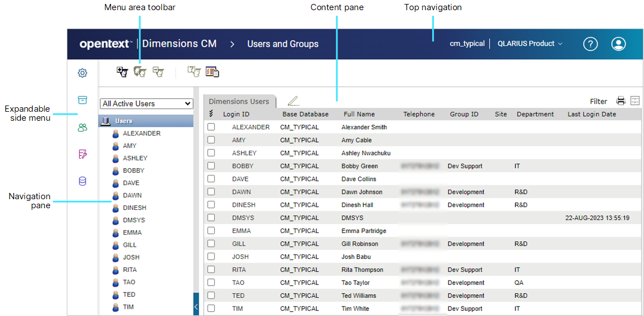Select DINESH in the users tree
The height and width of the screenshot is (316, 644).
coord(134,208)
